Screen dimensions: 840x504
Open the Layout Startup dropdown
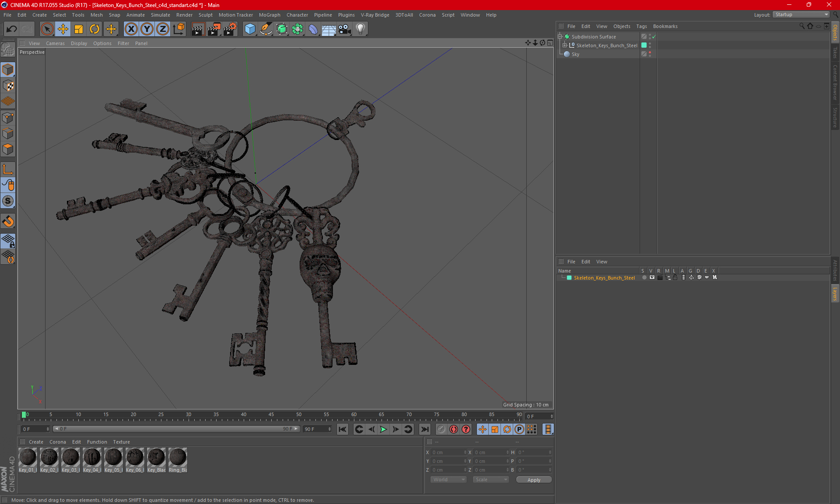click(x=801, y=15)
